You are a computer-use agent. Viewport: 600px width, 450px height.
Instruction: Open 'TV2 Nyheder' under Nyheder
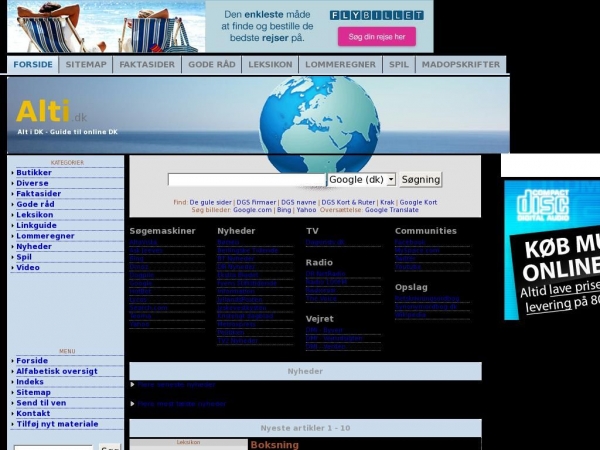[x=237, y=341]
